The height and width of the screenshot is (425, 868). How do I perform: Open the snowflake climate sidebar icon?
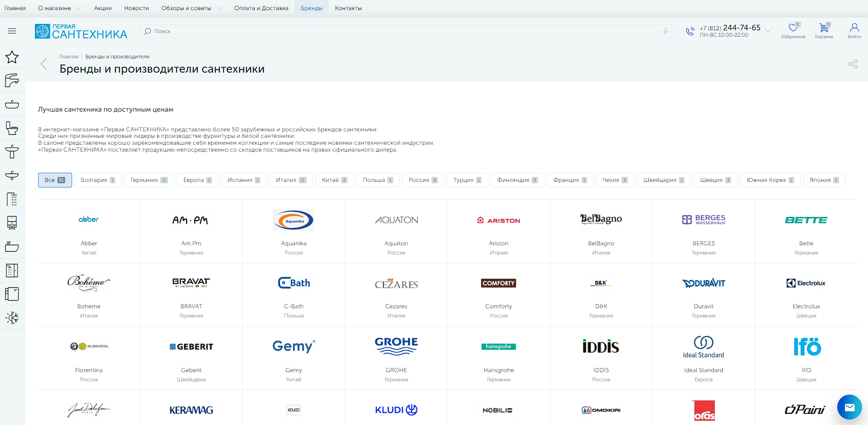[12, 317]
